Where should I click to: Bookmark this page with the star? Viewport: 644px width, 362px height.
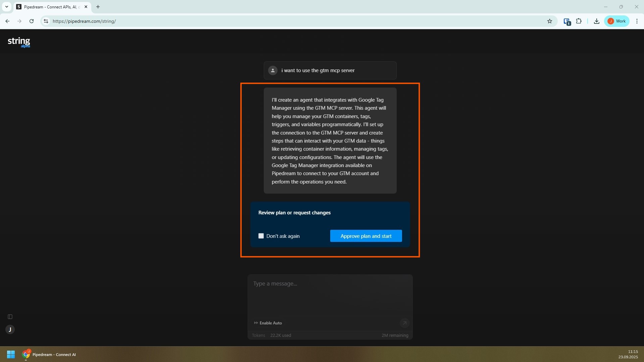550,21
